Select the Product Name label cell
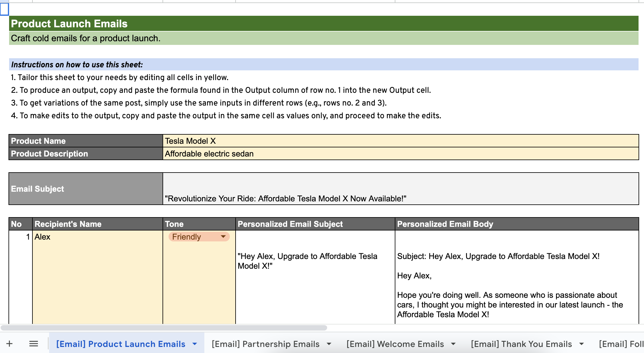The height and width of the screenshot is (353, 644). coord(86,141)
